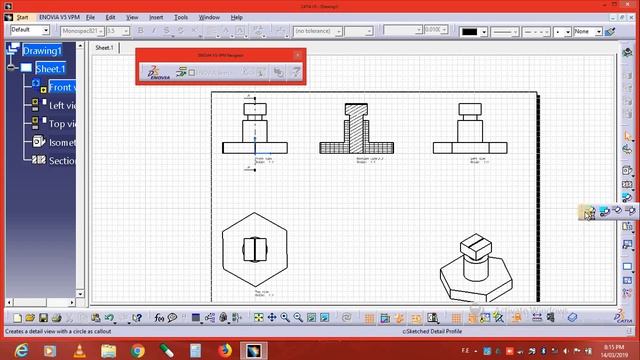Open the Default style dropdown
This screenshot has width=640, height=360.
[x=46, y=30]
